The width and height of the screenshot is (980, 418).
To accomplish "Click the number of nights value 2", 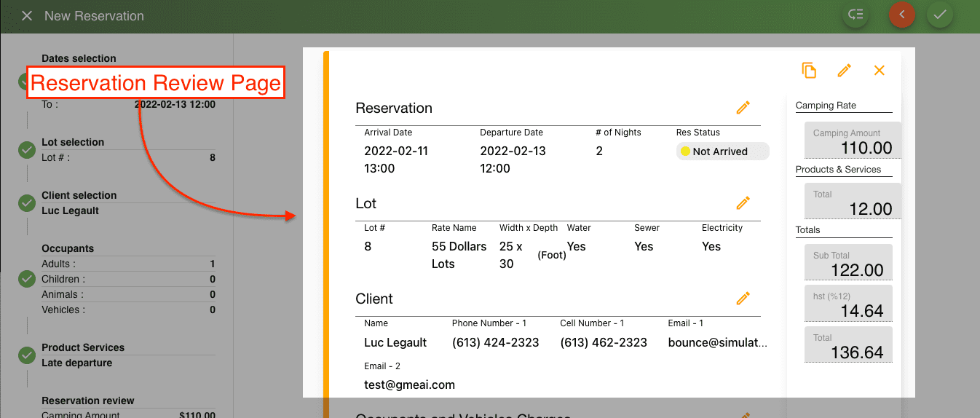I will pos(599,151).
